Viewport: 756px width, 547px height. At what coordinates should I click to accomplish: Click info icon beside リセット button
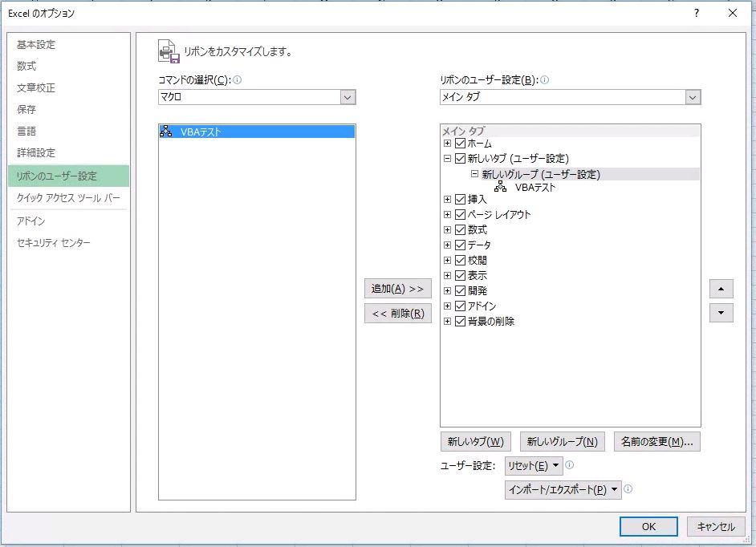pyautogui.click(x=570, y=465)
